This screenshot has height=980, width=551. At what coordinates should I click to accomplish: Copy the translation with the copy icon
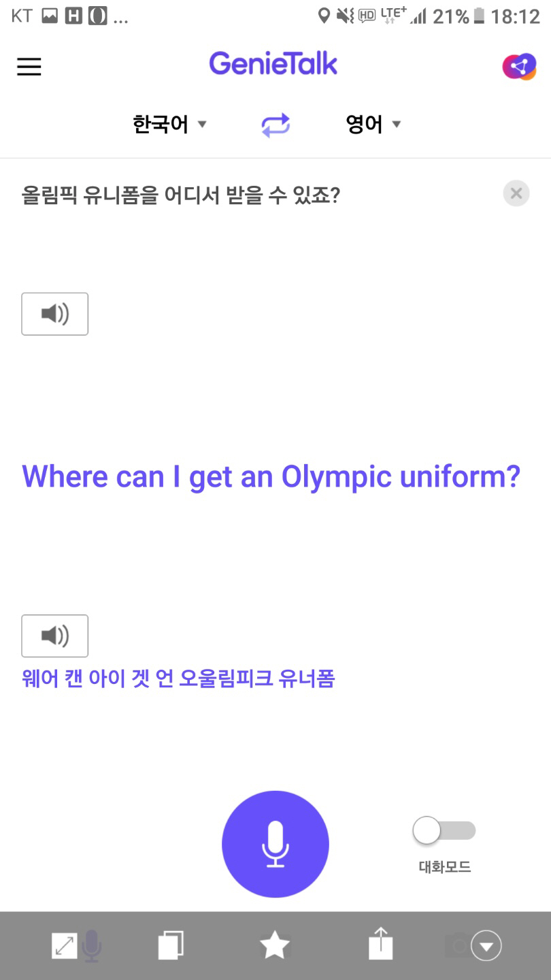[x=170, y=945]
